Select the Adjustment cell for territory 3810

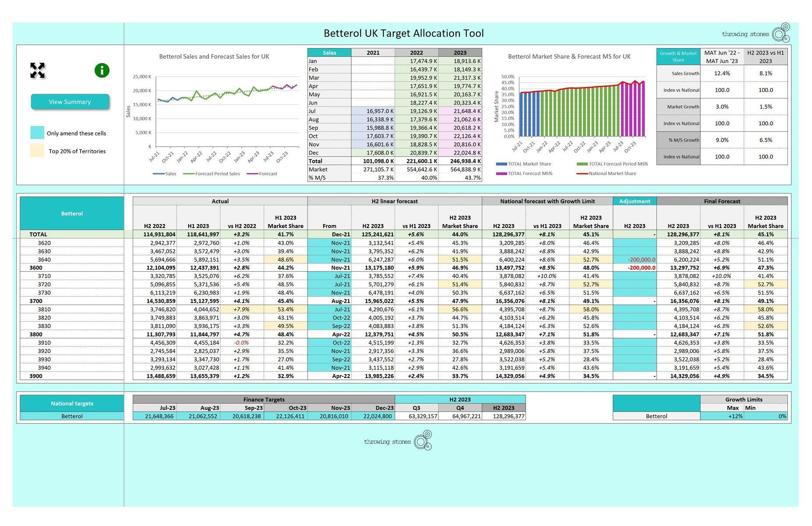635,309
